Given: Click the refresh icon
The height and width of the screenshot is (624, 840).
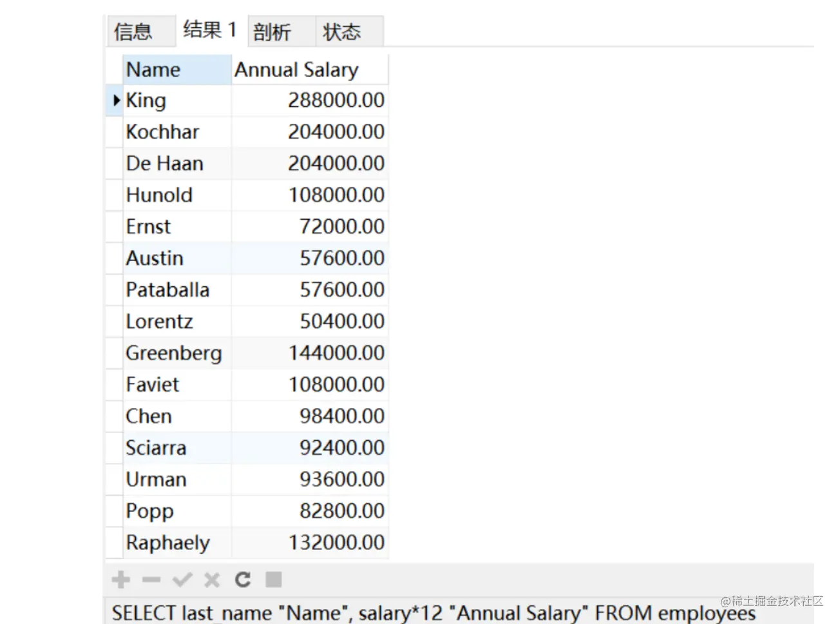Looking at the screenshot, I should click(243, 580).
